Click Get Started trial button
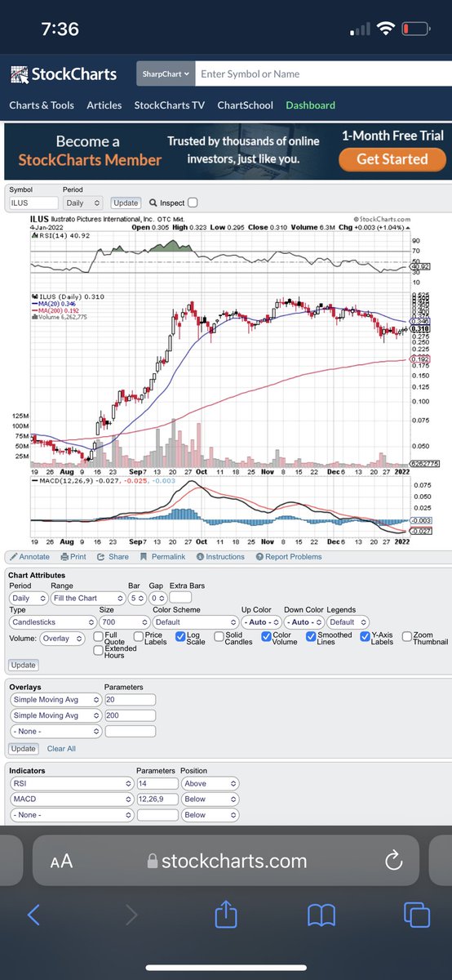The height and width of the screenshot is (980, 452). coord(392,159)
